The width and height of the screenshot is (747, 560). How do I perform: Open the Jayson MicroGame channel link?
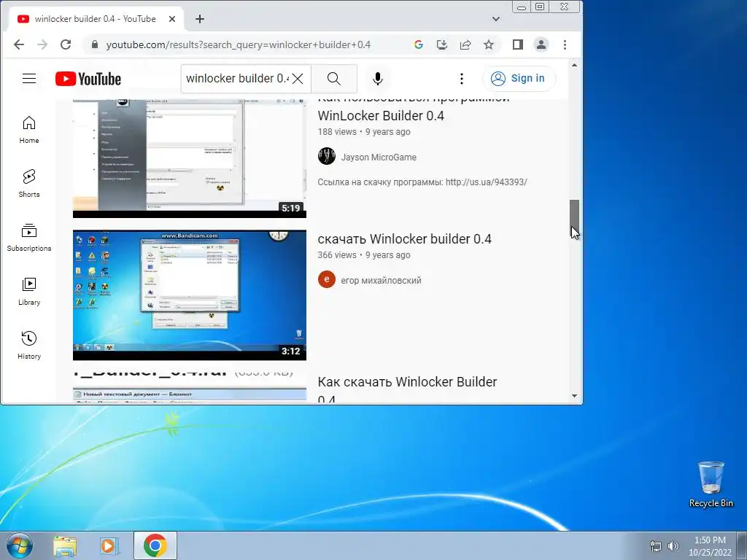pyautogui.click(x=379, y=157)
